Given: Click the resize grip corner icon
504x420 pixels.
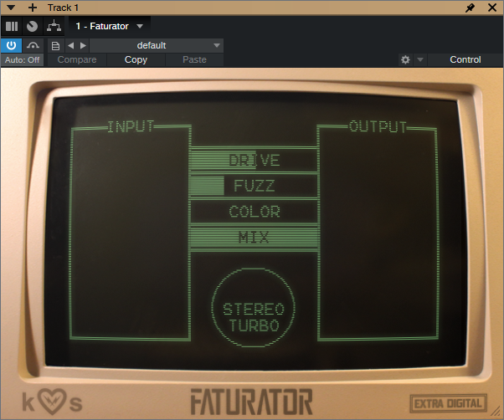Looking at the screenshot, I should (x=496, y=412).
